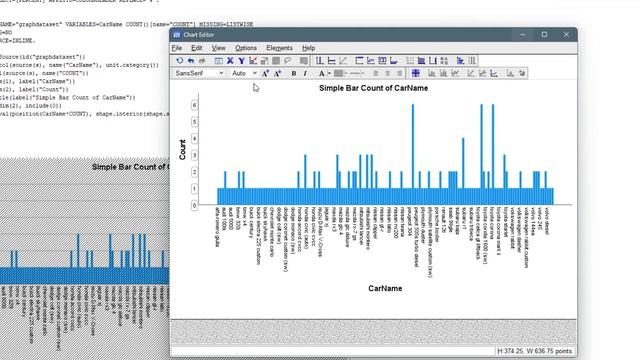Click the Undo arrow icon
The image size is (640, 360).
tap(191, 61)
